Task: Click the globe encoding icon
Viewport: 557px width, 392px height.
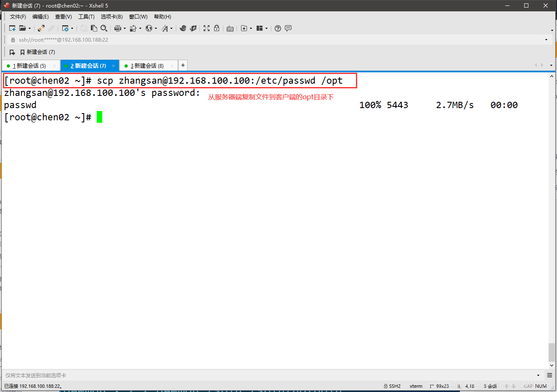Action: 149,28
